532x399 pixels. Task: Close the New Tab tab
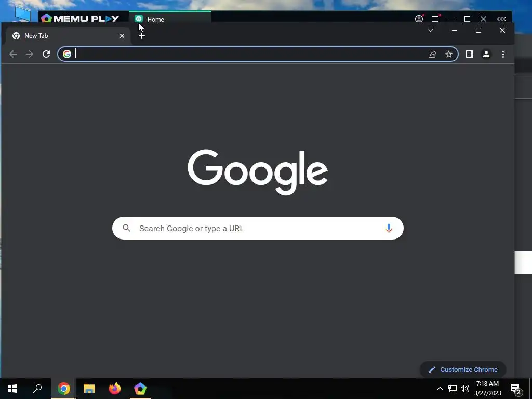122,36
